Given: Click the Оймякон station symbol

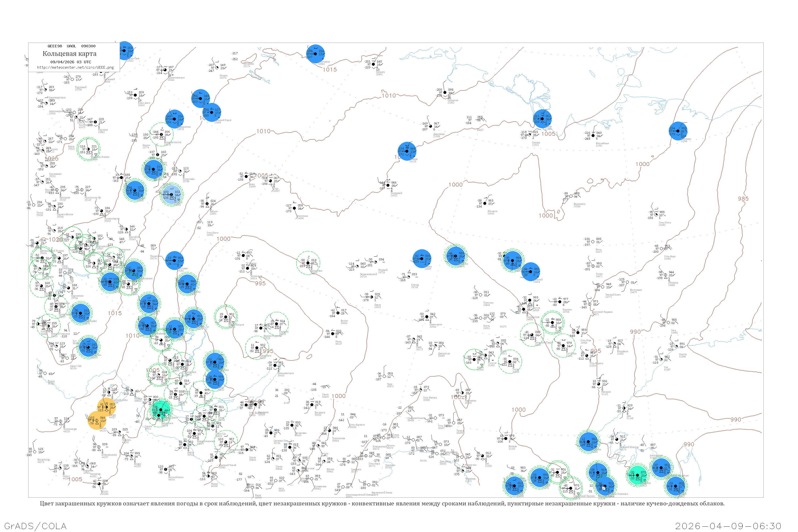Looking at the screenshot, I should click(x=665, y=275).
